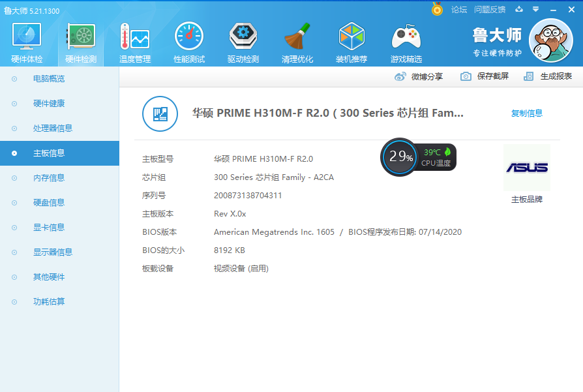Open the 硬件体检 hardware checkup tab
This screenshot has width=583, height=392.
point(27,43)
